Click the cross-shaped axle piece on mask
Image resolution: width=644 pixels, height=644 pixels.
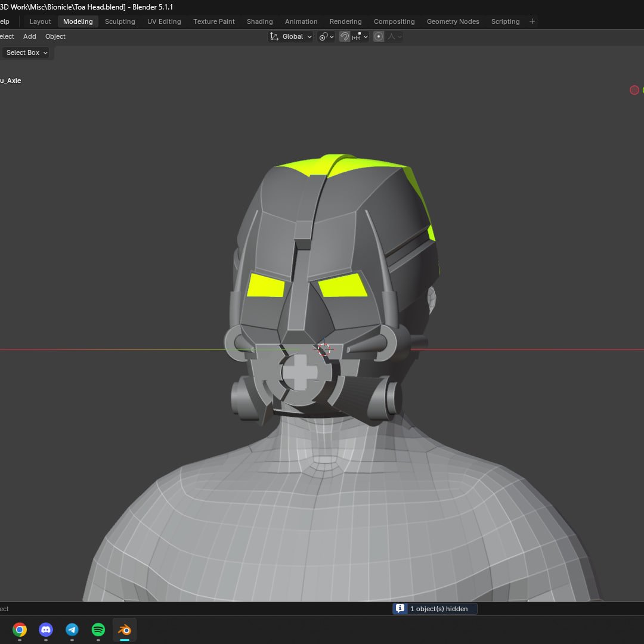(300, 371)
